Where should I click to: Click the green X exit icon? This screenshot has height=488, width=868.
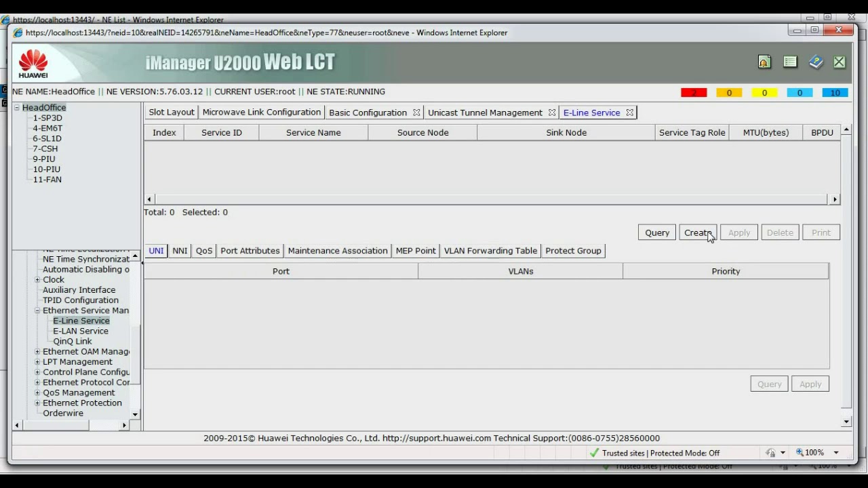click(840, 62)
